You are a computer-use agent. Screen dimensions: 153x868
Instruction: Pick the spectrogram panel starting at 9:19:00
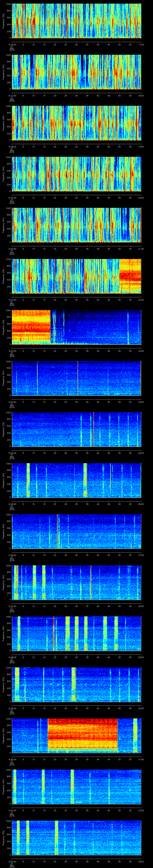click(x=76, y=174)
